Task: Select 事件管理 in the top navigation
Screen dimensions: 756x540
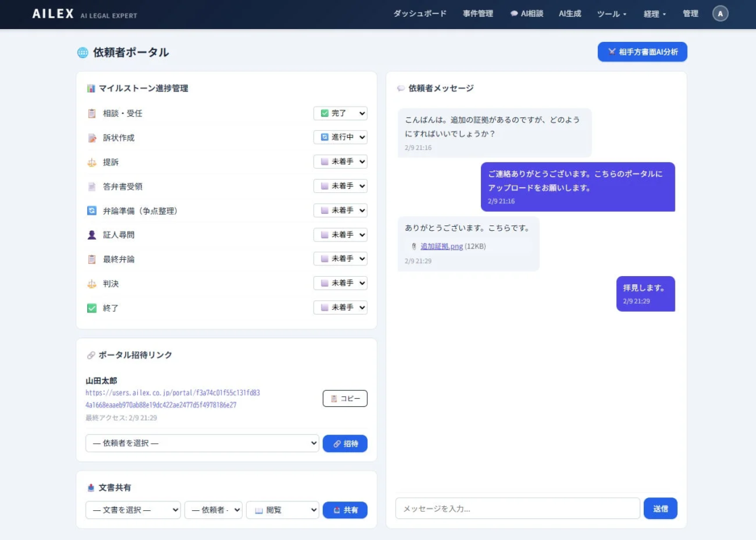Action: click(478, 13)
